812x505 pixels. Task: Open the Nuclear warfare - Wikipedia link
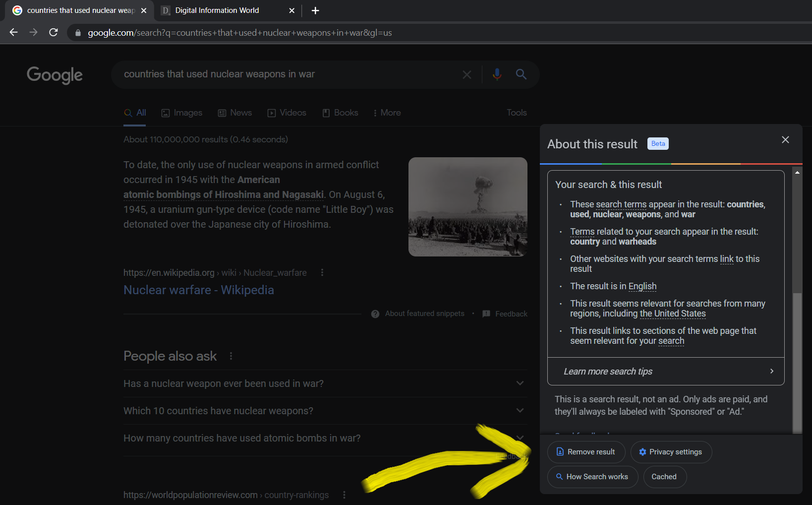click(199, 290)
